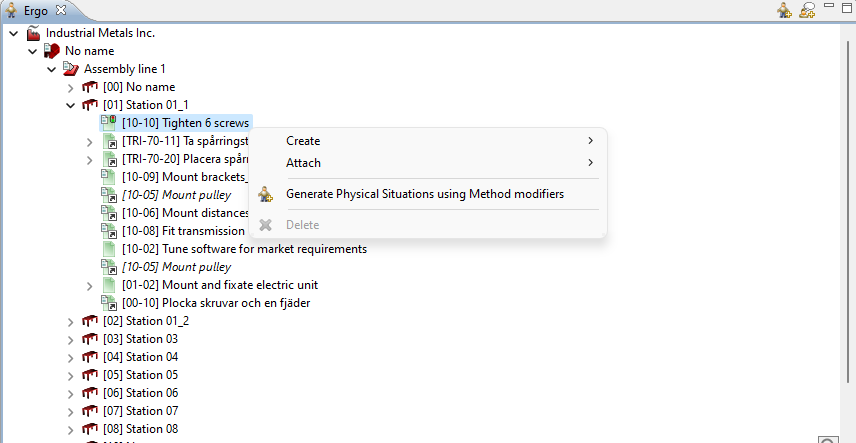Click the Tighten 6 screws item icon

[x=109, y=123]
